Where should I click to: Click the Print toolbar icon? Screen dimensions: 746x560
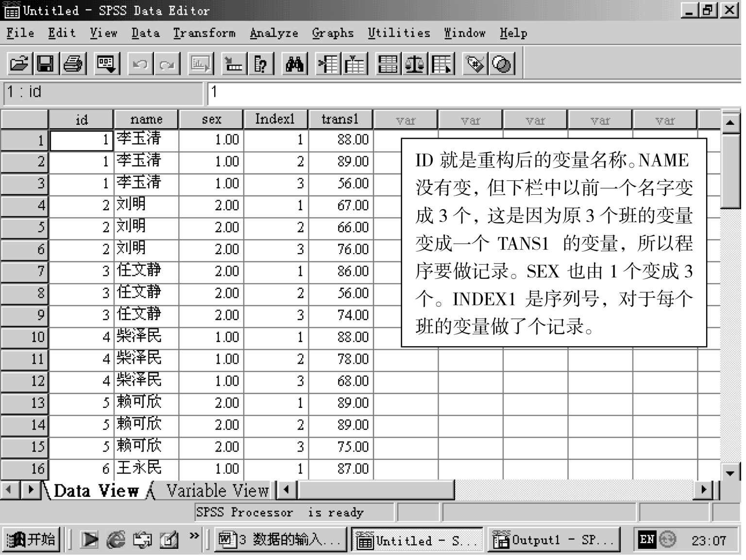coord(73,64)
